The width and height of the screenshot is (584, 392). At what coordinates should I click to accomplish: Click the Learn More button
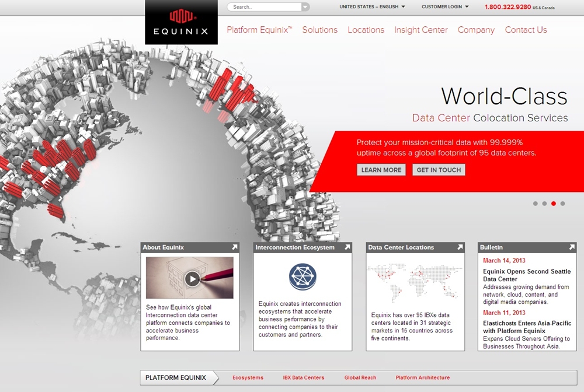(381, 170)
